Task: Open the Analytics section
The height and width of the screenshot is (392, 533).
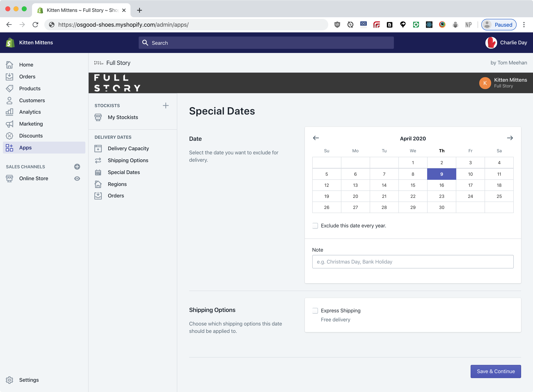Action: click(30, 112)
